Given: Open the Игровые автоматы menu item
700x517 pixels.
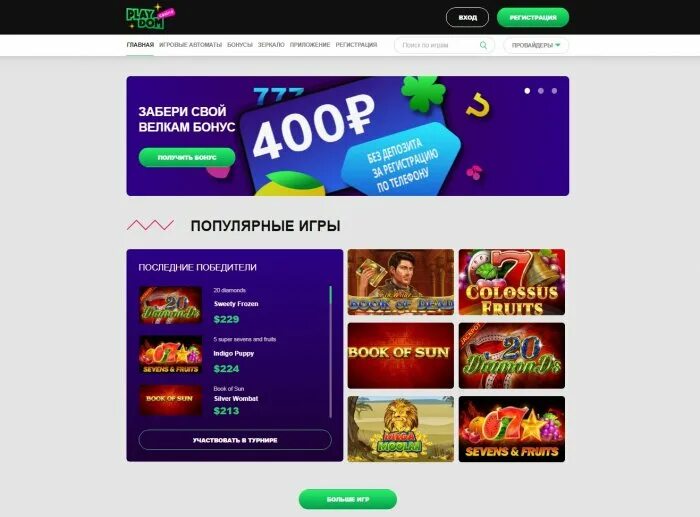Looking at the screenshot, I should point(190,45).
